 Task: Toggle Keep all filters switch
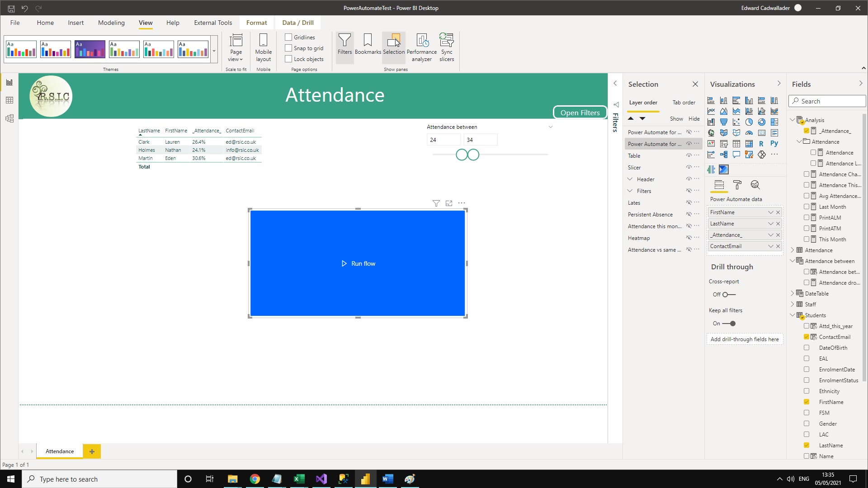point(729,324)
